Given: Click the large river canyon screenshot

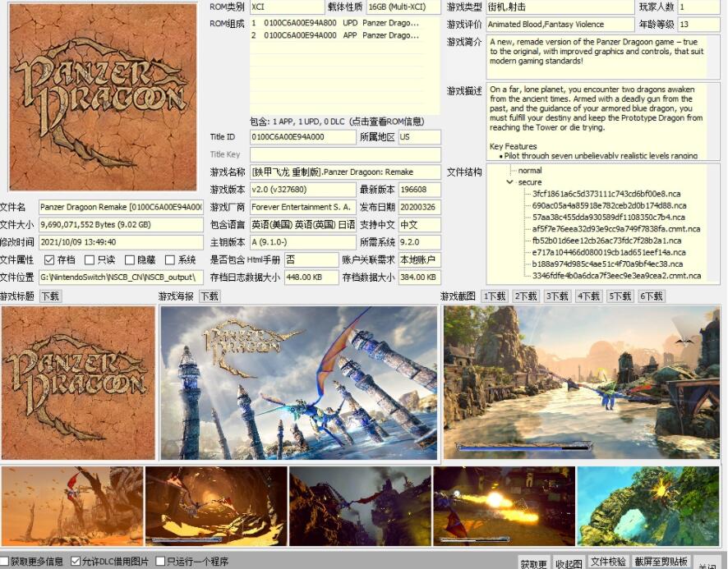Looking at the screenshot, I should [581, 383].
